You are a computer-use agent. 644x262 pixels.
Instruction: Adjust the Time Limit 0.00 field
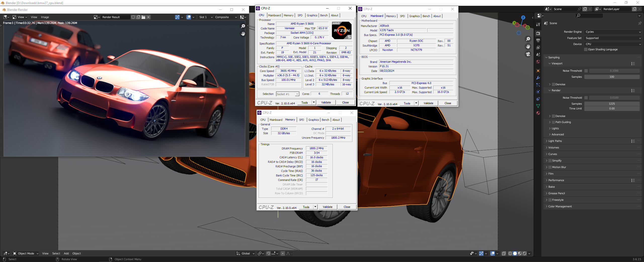tap(612, 109)
